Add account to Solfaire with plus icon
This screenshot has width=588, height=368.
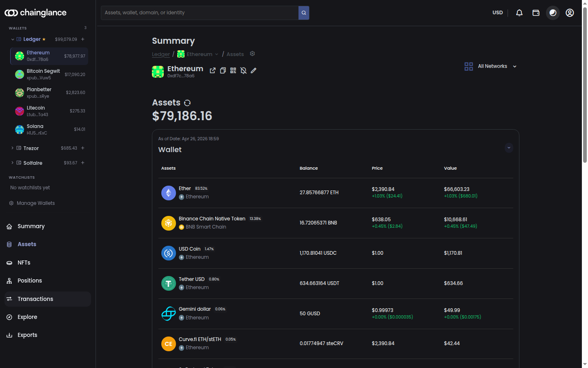[x=83, y=163]
